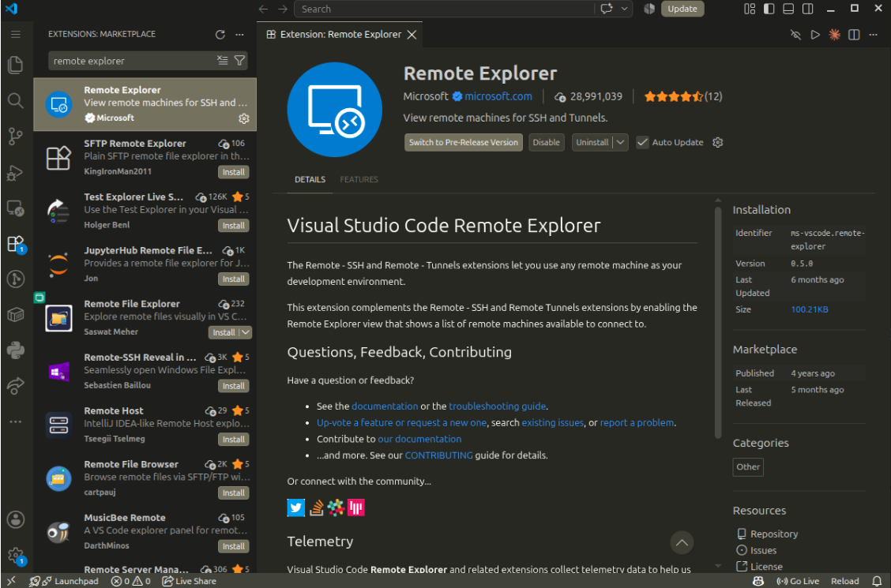This screenshot has width=891, height=588.
Task: Click Go Live in the status bar
Action: click(x=798, y=581)
